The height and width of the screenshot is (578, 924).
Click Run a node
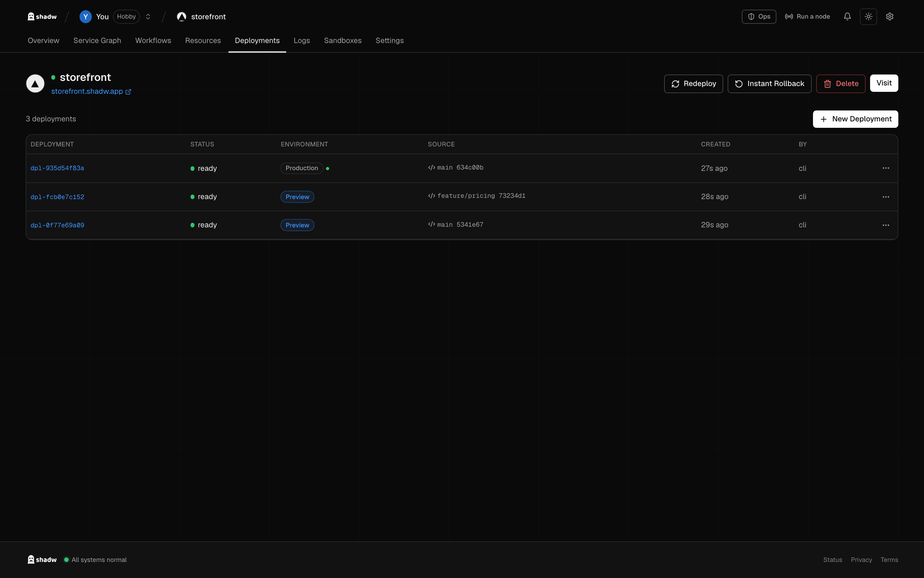click(808, 16)
